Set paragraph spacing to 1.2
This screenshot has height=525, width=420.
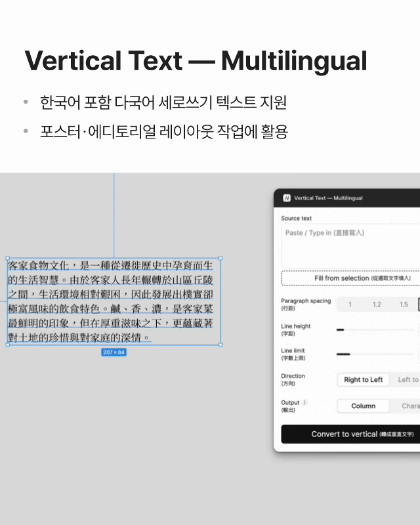[x=377, y=304]
